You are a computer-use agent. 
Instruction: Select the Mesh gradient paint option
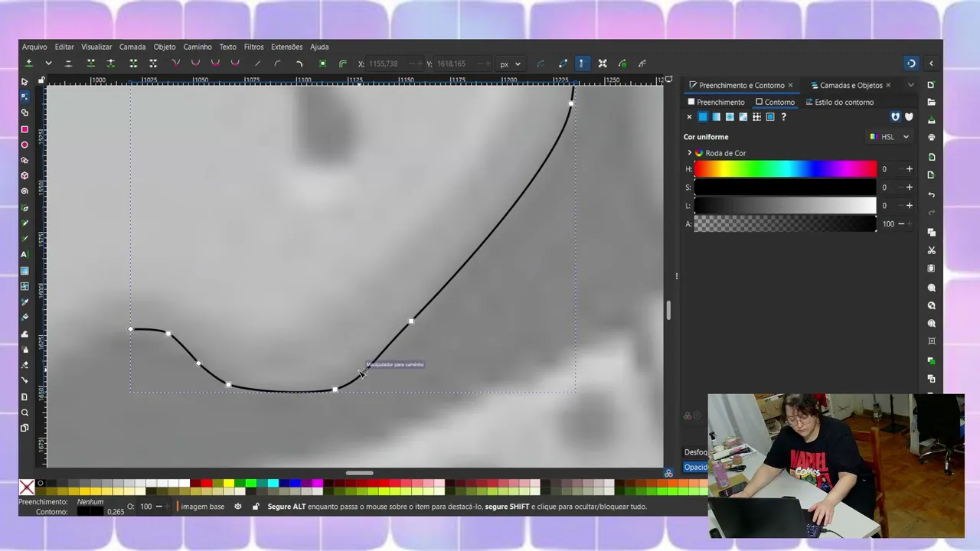[x=743, y=117]
